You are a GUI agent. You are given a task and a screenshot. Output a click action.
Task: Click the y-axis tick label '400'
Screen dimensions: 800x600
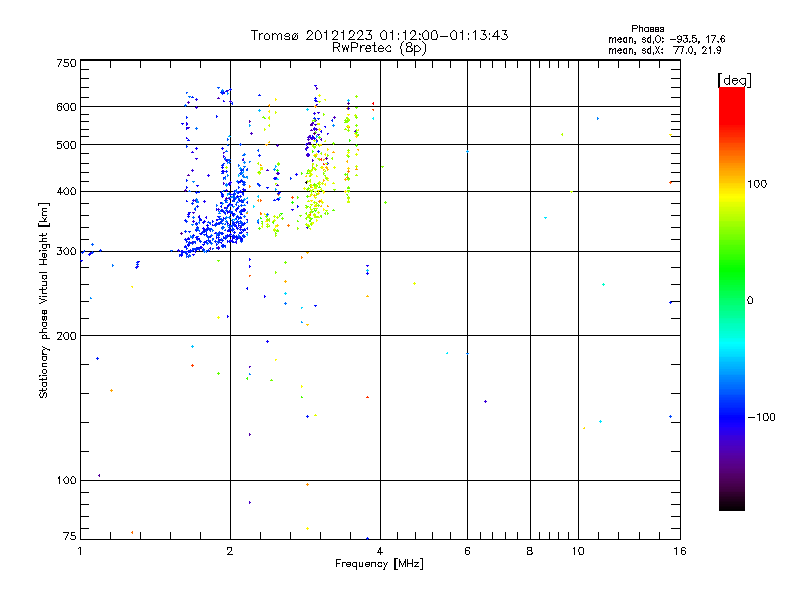point(66,192)
